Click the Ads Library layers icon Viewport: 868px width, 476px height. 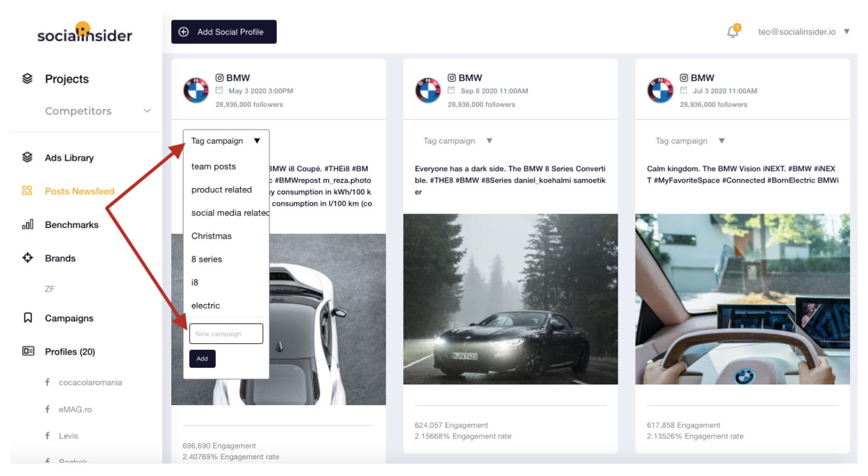tap(27, 158)
